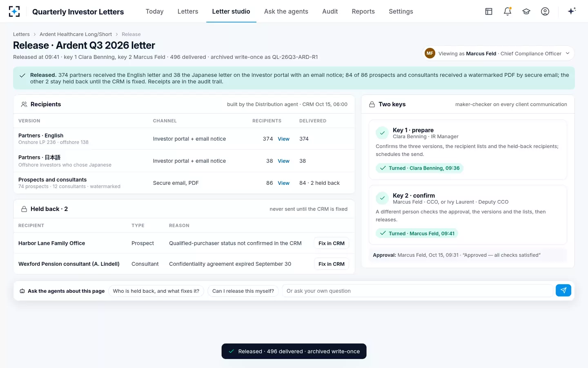
Task: Send the question with the paper plane button
Action: click(x=563, y=290)
